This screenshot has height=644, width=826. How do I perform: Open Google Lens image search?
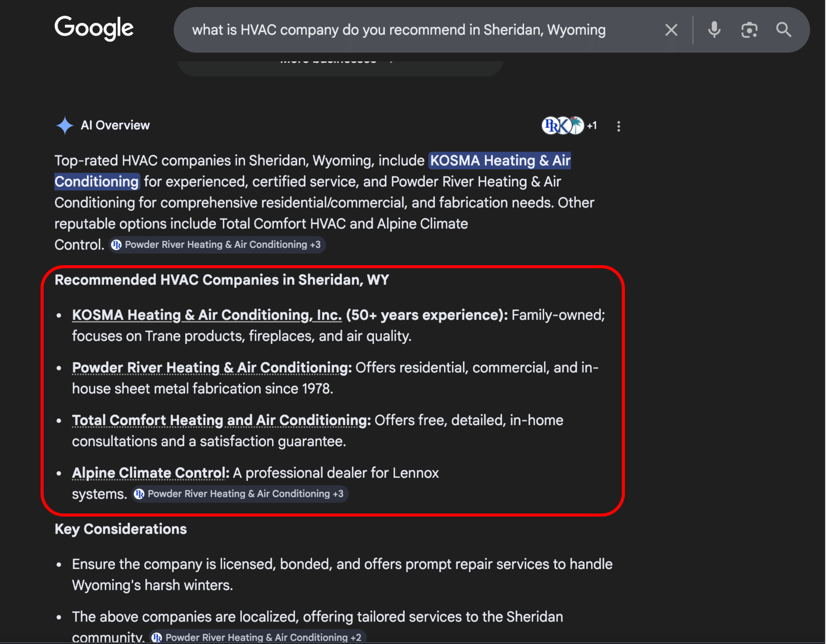[749, 30]
